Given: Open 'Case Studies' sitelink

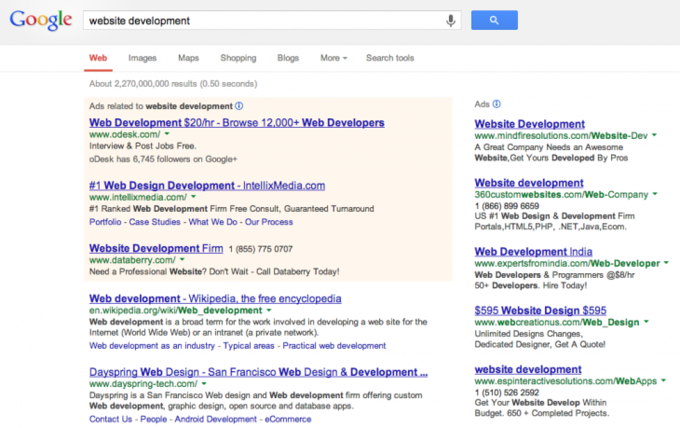Looking at the screenshot, I should pos(154,222).
